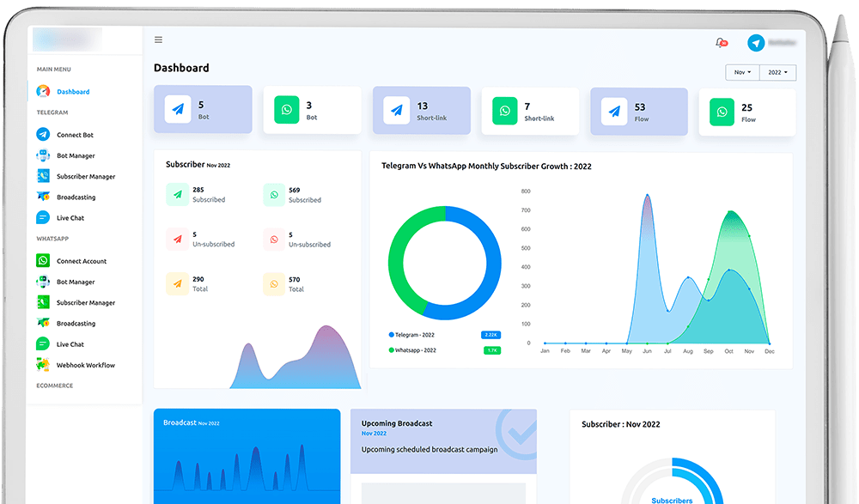Screen dimensions: 859x504
Task: Open the Nov month dropdown
Action: coord(742,72)
